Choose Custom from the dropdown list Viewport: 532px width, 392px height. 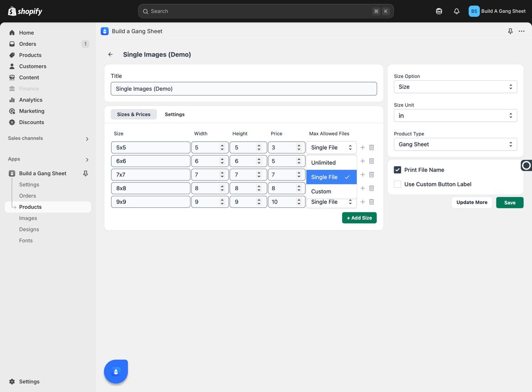332,191
